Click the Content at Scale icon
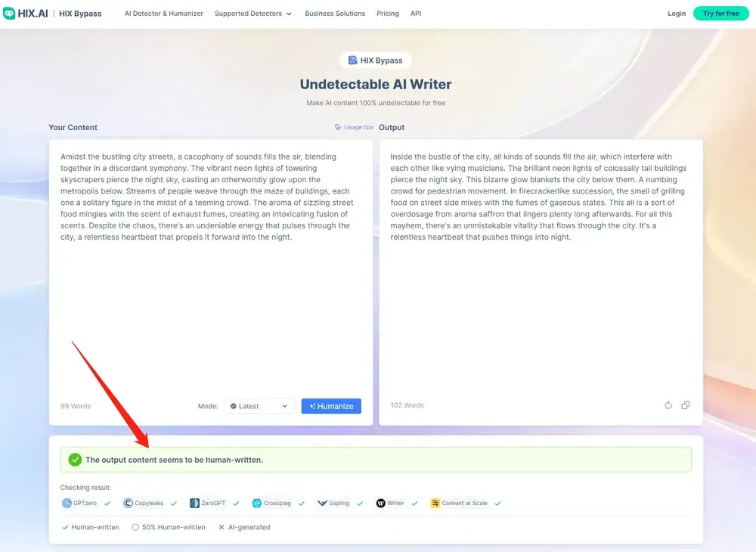This screenshot has height=552, width=756. [435, 503]
